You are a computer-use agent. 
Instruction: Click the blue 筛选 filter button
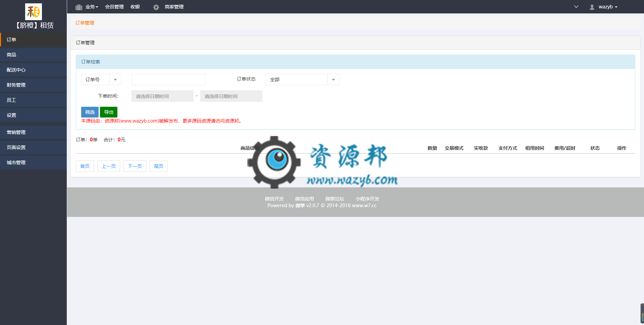(x=90, y=112)
